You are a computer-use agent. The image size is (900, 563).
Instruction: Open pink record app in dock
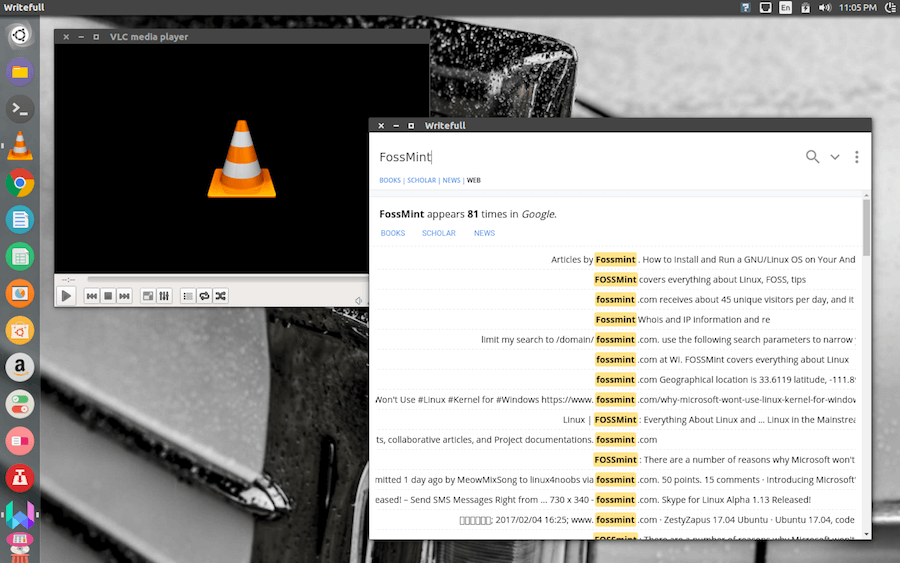pyautogui.click(x=20, y=441)
